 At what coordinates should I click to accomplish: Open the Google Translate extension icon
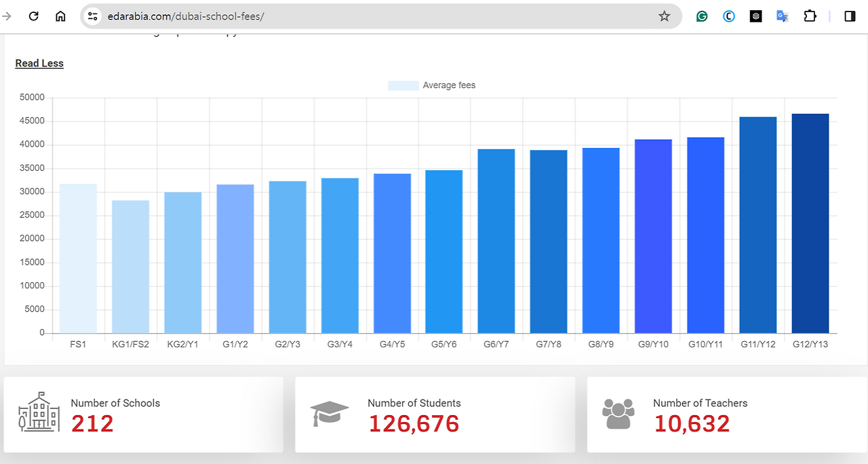tap(783, 16)
